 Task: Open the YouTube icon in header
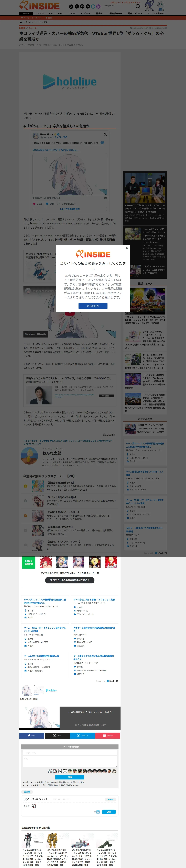click(x=82, y=6)
